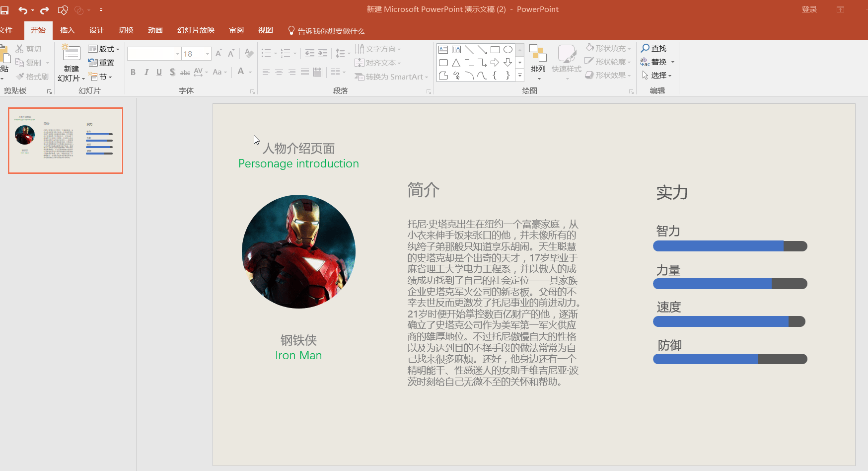The width and height of the screenshot is (868, 471).
Task: Open Change Case Aa dropdown
Action: (x=219, y=73)
